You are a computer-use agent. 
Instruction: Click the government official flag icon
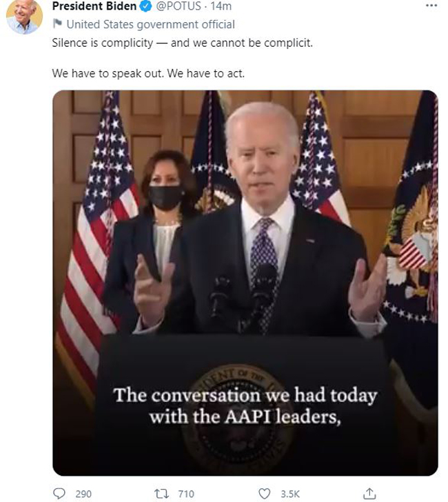pyautogui.click(x=57, y=23)
